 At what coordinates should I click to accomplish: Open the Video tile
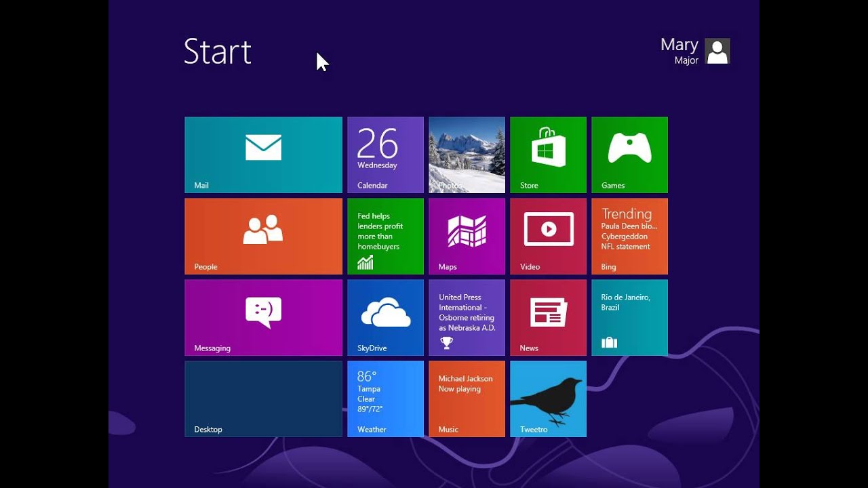click(548, 236)
